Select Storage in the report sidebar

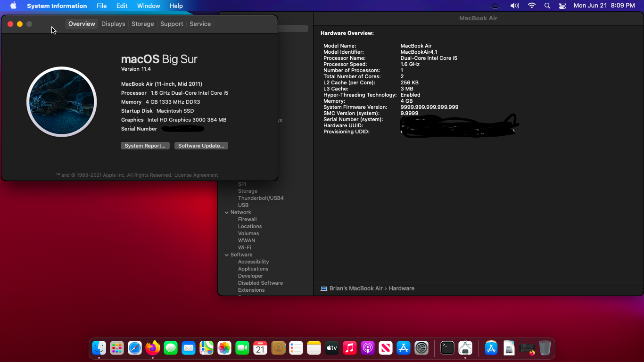coord(248,191)
